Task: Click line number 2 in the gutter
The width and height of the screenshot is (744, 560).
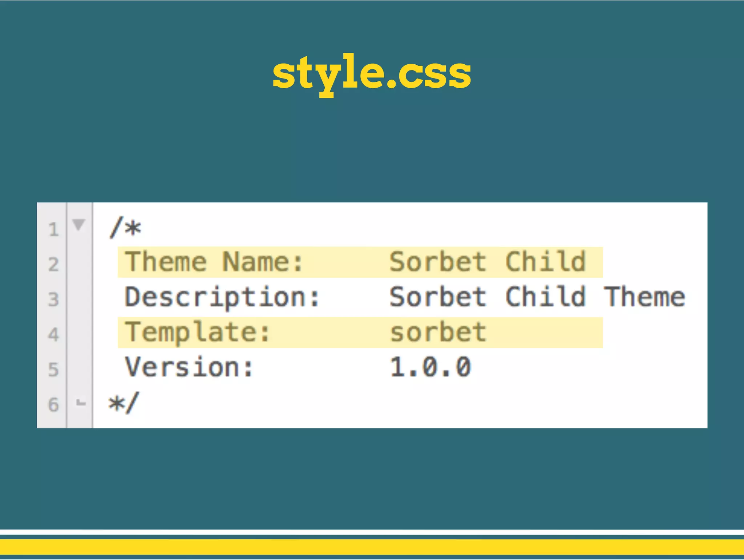Action: click(x=53, y=264)
